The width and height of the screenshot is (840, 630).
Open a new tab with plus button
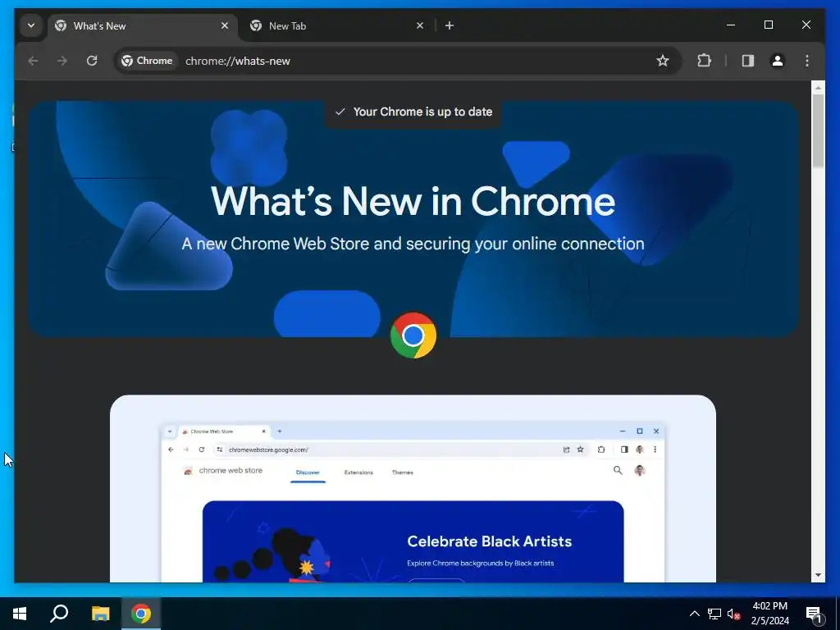(450, 25)
